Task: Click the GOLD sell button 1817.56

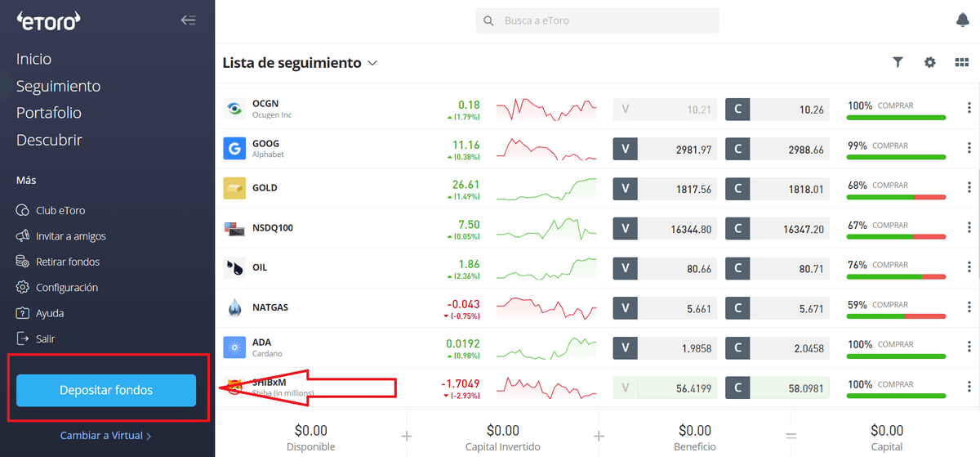Action: tap(665, 189)
